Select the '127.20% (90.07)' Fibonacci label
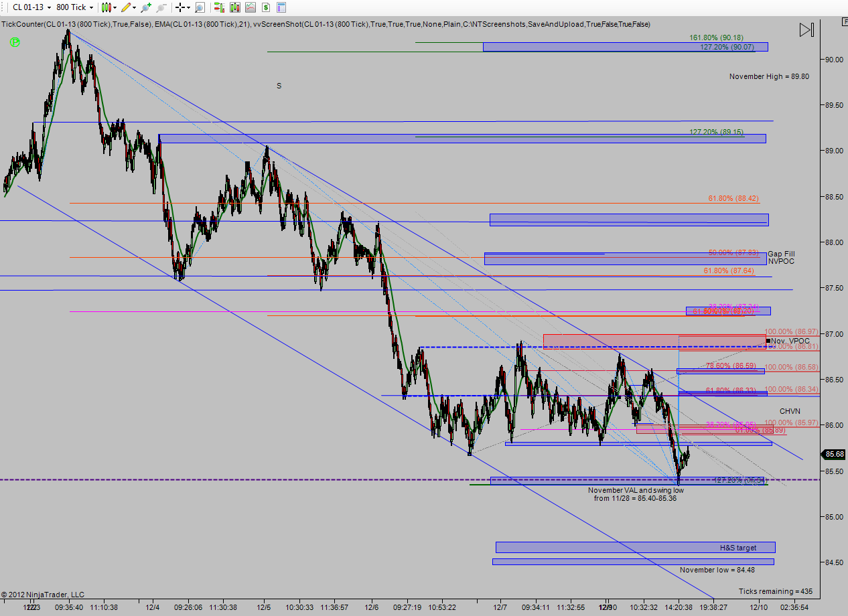Image resolution: width=848 pixels, height=616 pixels. (727, 47)
